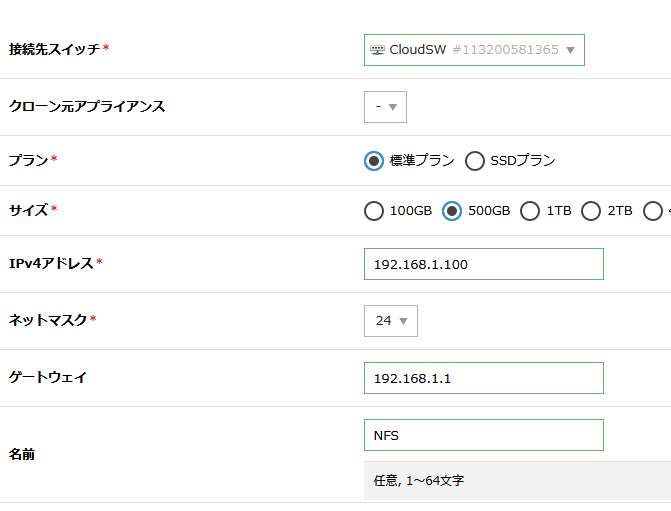Click the ネットマスク label
Viewport: 671px width, 511px height.
48,320
